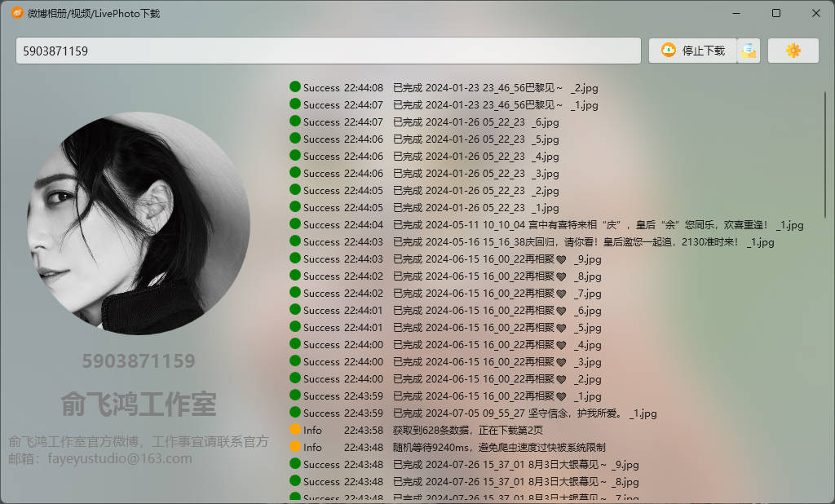Click the email text fayeyustudio@163.com
The height and width of the screenshot is (504, 835).
pos(120,458)
